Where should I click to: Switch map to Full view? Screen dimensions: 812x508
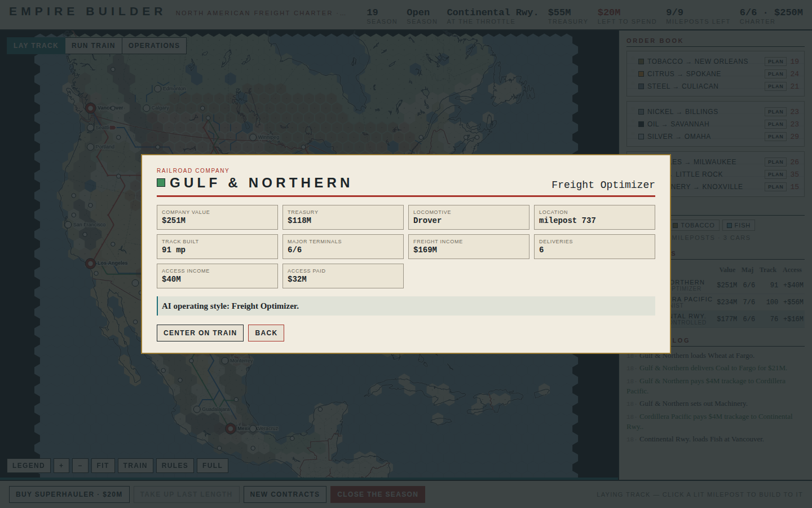point(213,466)
